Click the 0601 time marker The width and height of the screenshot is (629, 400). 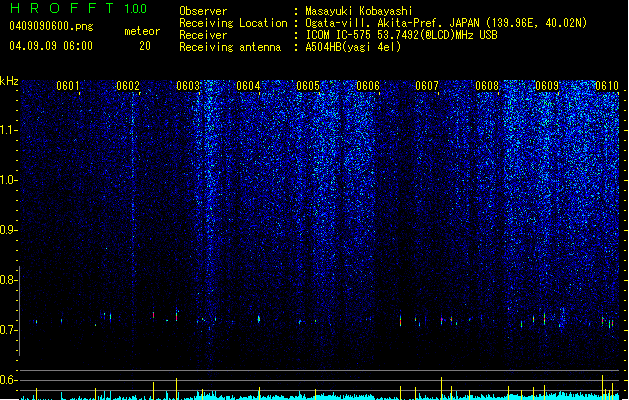pyautogui.click(x=68, y=86)
